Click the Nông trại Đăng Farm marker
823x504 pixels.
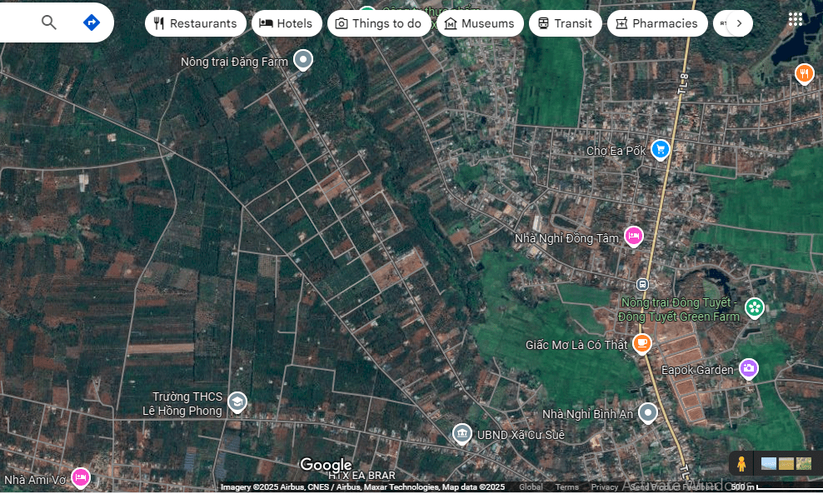coord(303,60)
